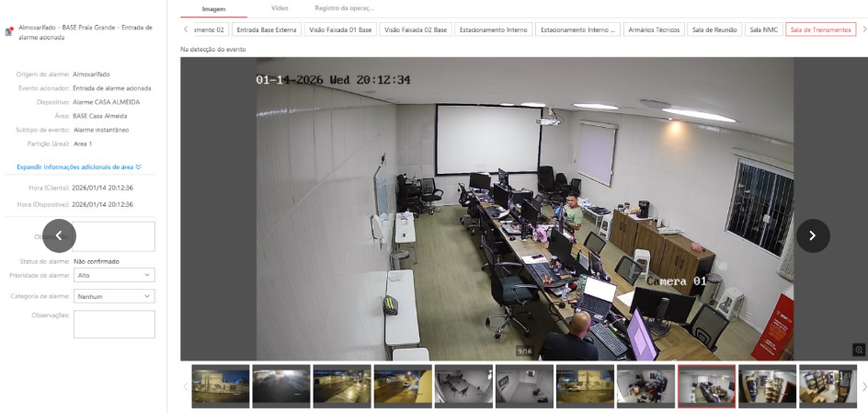This screenshot has height=413, width=868.
Task: Select the Entrada Base Externa camera
Action: click(x=267, y=30)
